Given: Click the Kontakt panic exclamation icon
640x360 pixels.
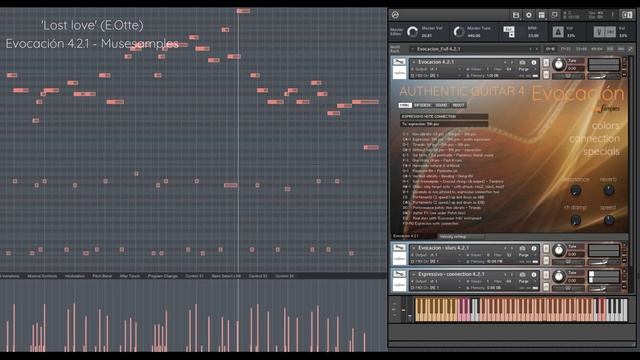Looking at the screenshot, I should [x=613, y=15].
